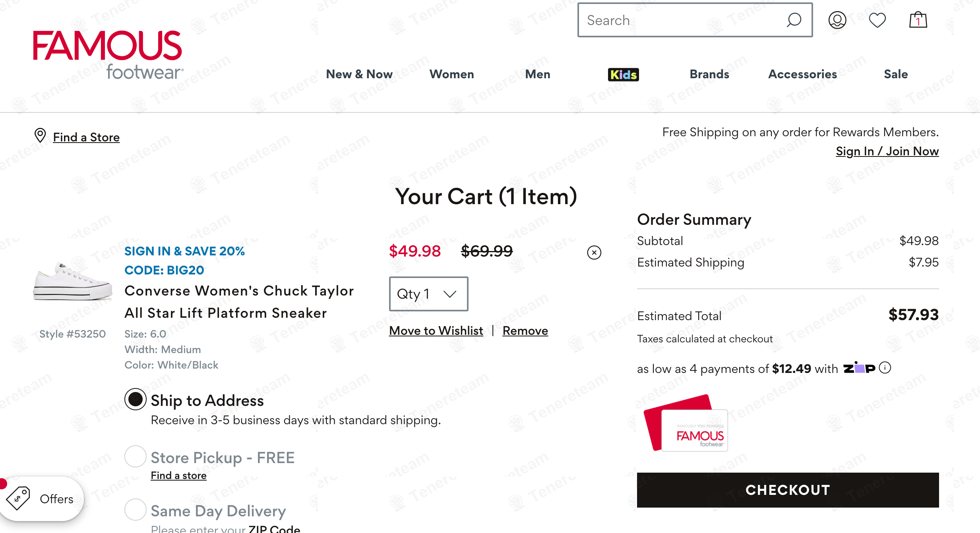Open the Brands navigation menu

click(709, 74)
